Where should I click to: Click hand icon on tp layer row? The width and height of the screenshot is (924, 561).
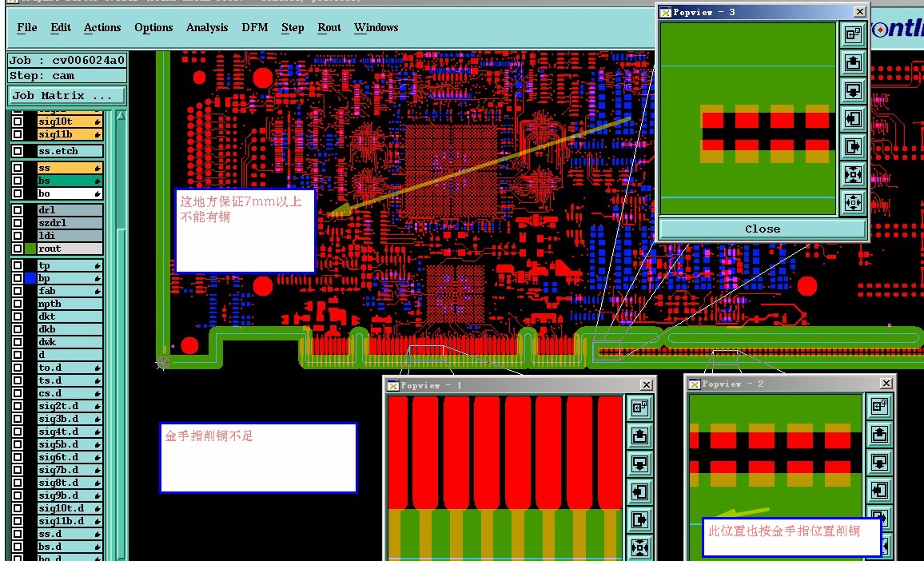pyautogui.click(x=98, y=266)
